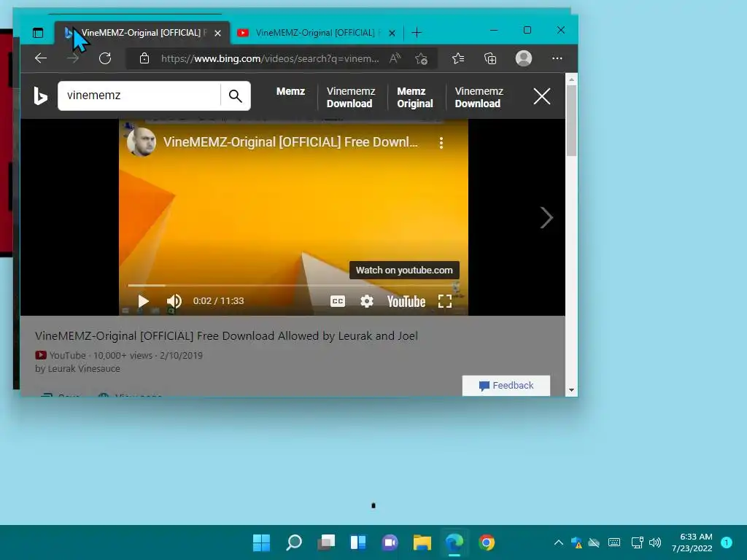747x560 pixels.
Task: Click the page scrollbar up arrow
Action: coord(571,79)
